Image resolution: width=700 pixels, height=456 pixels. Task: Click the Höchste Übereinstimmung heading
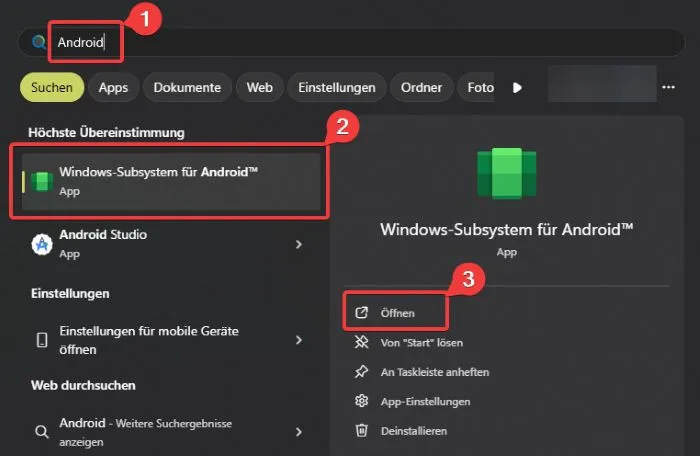coord(106,133)
